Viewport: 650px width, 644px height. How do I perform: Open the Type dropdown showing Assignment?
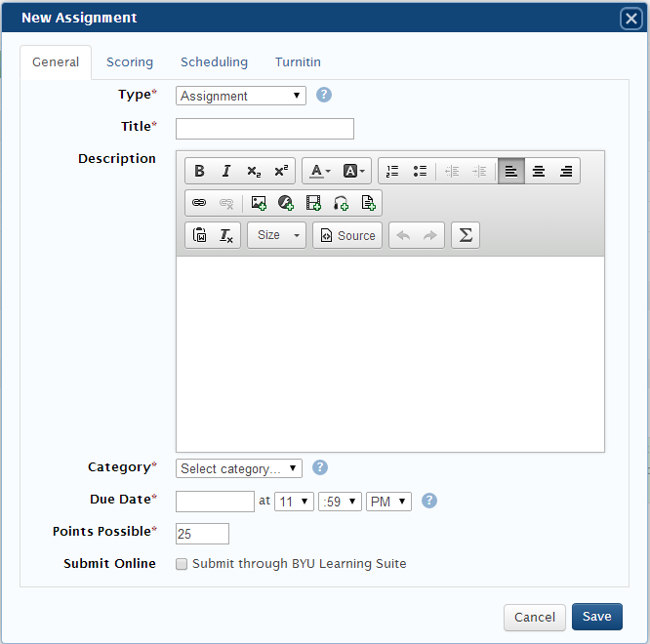point(240,96)
